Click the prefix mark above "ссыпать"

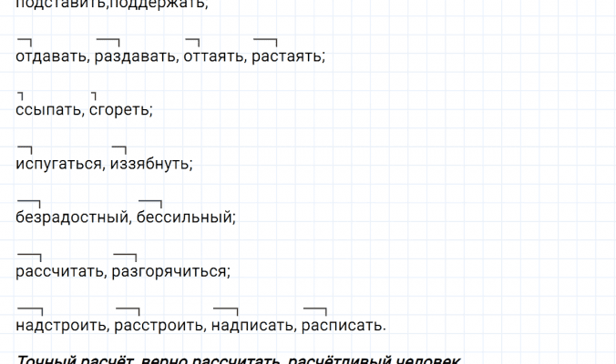tap(20, 95)
